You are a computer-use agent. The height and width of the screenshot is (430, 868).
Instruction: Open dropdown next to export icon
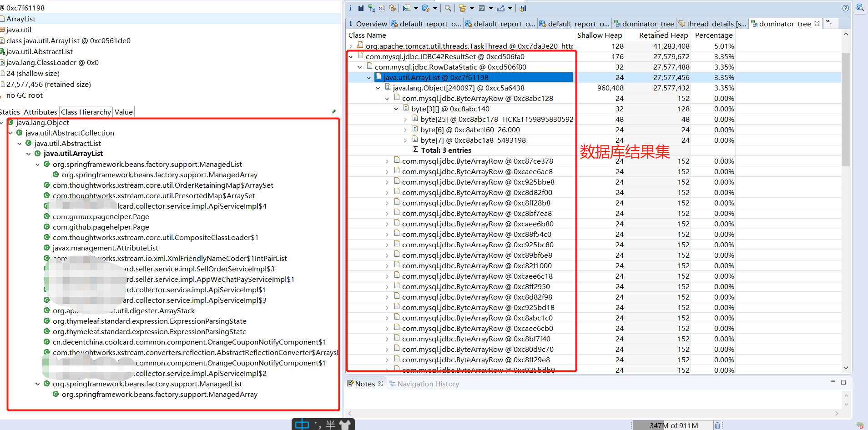(x=510, y=9)
